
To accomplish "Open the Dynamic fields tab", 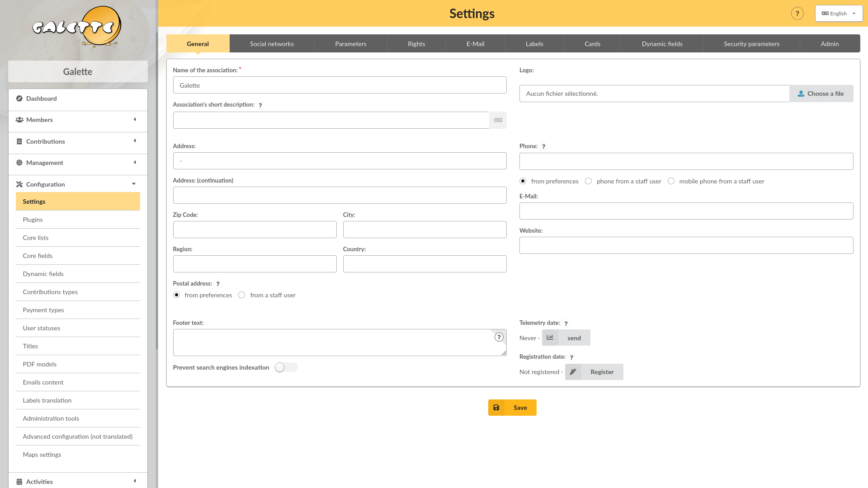I will [x=662, y=44].
